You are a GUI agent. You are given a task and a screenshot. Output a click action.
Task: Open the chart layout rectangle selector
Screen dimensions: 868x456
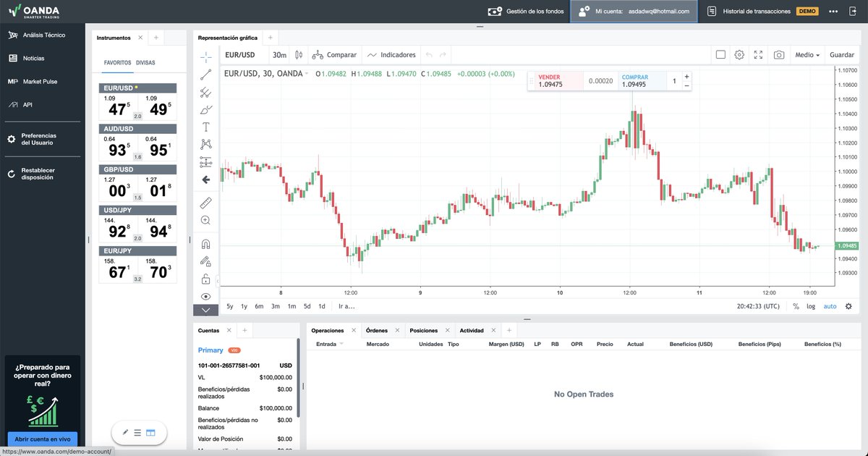coord(720,55)
